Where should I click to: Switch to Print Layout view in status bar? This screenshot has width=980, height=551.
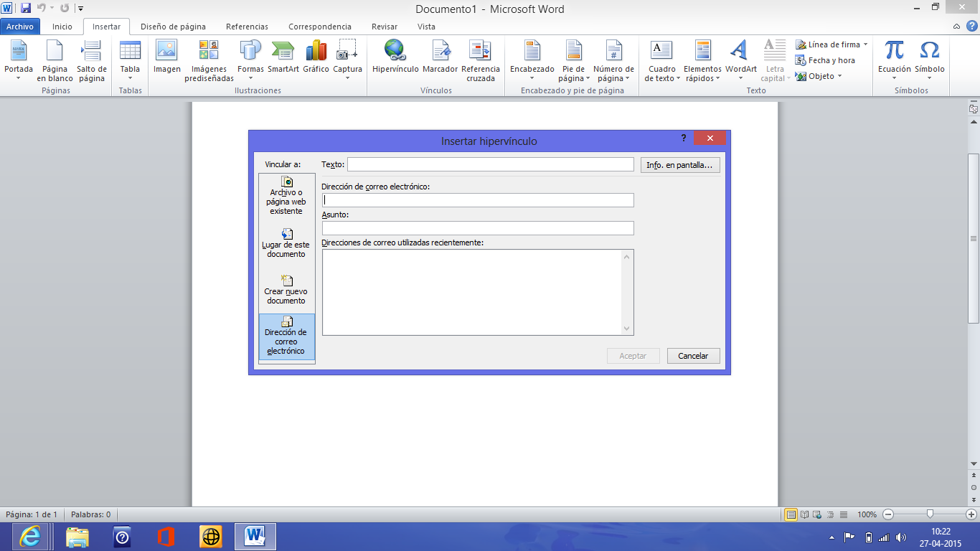[791, 514]
